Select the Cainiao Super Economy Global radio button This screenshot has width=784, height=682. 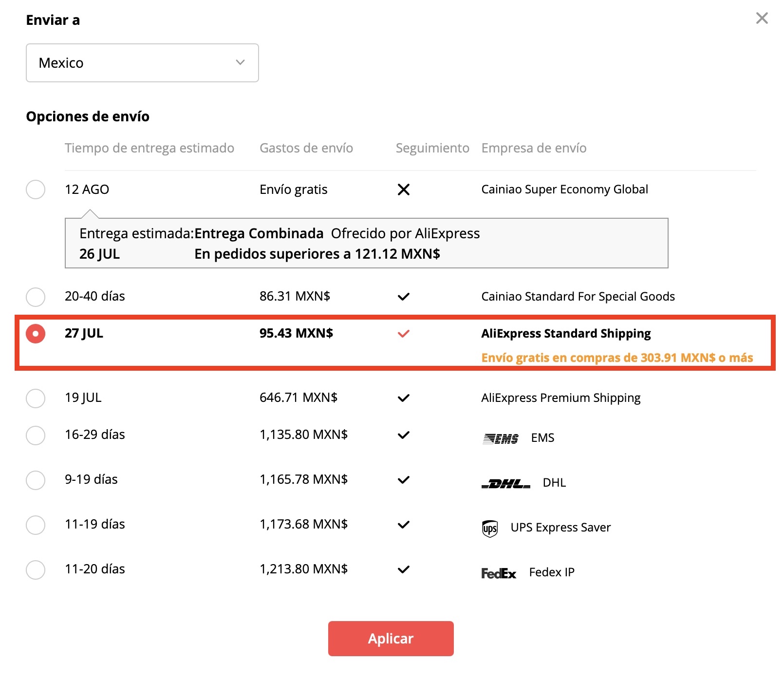point(36,189)
